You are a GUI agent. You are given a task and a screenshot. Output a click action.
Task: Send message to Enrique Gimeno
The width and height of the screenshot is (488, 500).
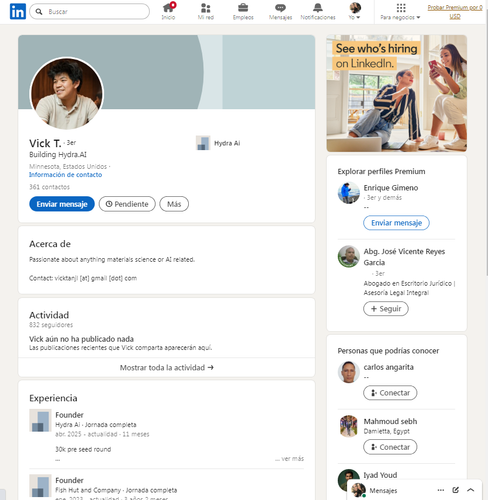(396, 223)
